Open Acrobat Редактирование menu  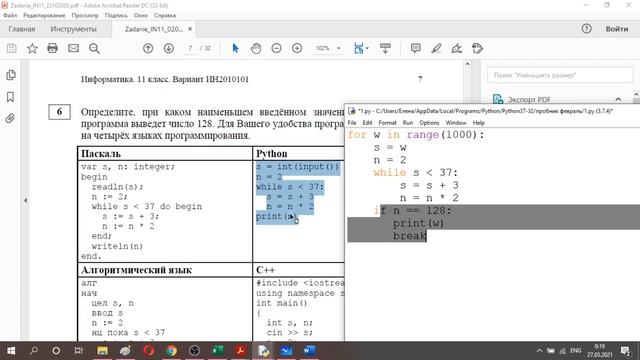pyautogui.click(x=44, y=16)
